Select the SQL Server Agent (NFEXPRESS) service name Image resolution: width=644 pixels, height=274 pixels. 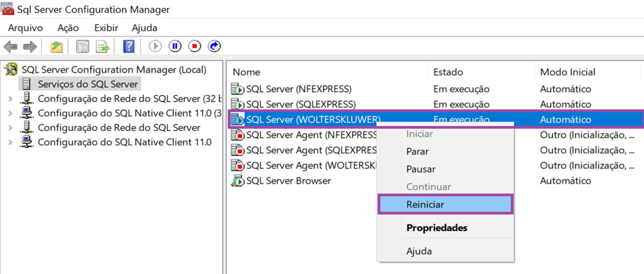click(312, 135)
